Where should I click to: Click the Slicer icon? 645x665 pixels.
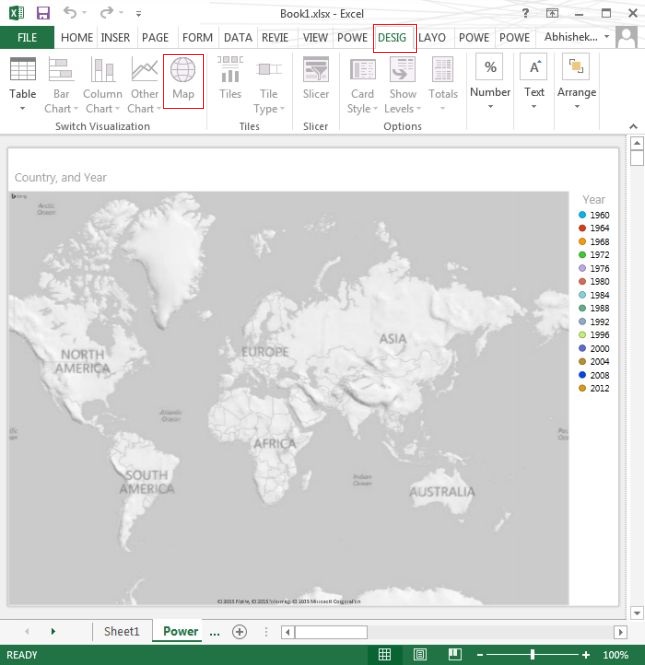(x=316, y=81)
